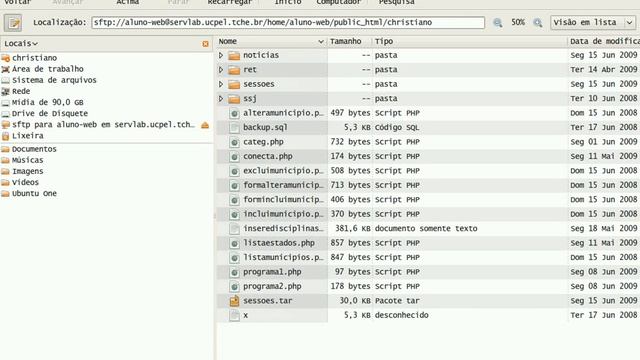Expand the sessoes folder tree arrow
Viewport: 640px width, 360px height.
221,84
